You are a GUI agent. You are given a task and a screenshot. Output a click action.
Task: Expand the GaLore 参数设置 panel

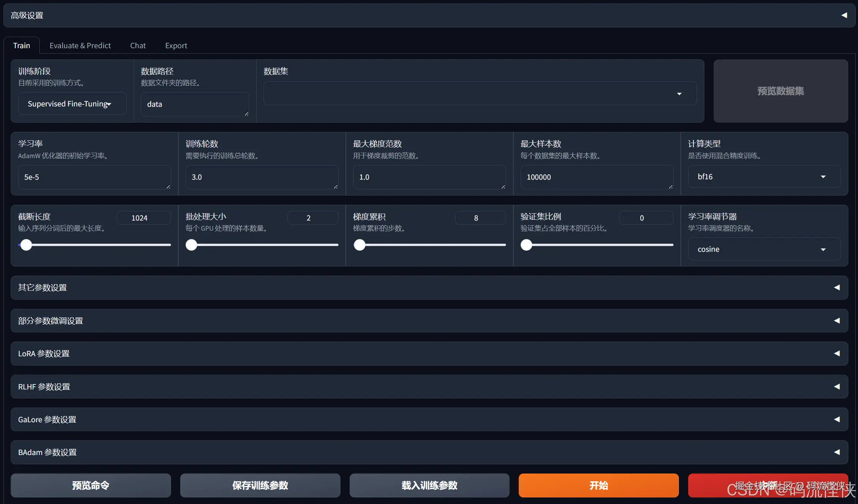[836, 419]
